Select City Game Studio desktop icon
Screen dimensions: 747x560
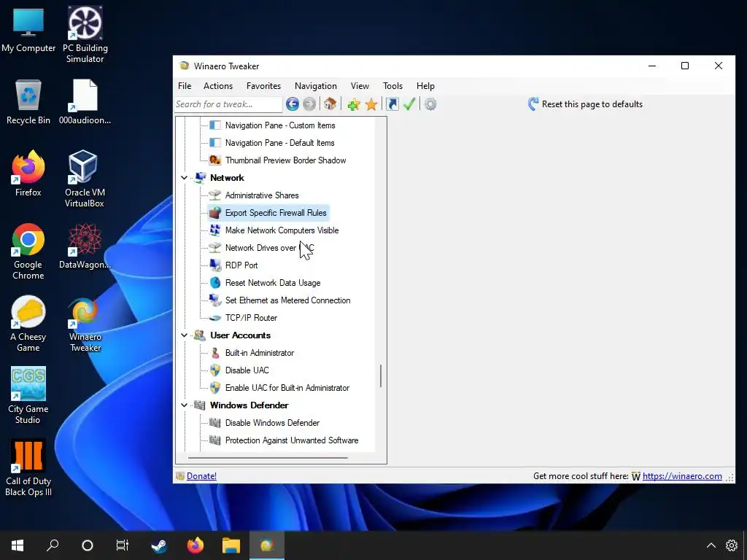tap(28, 395)
